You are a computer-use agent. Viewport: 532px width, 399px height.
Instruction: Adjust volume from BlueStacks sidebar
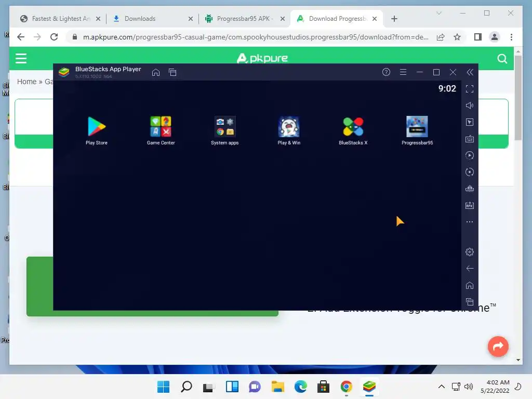(470, 105)
